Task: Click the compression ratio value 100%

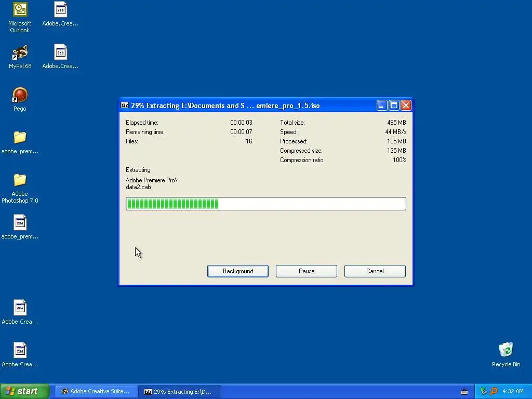Action: 400,160
